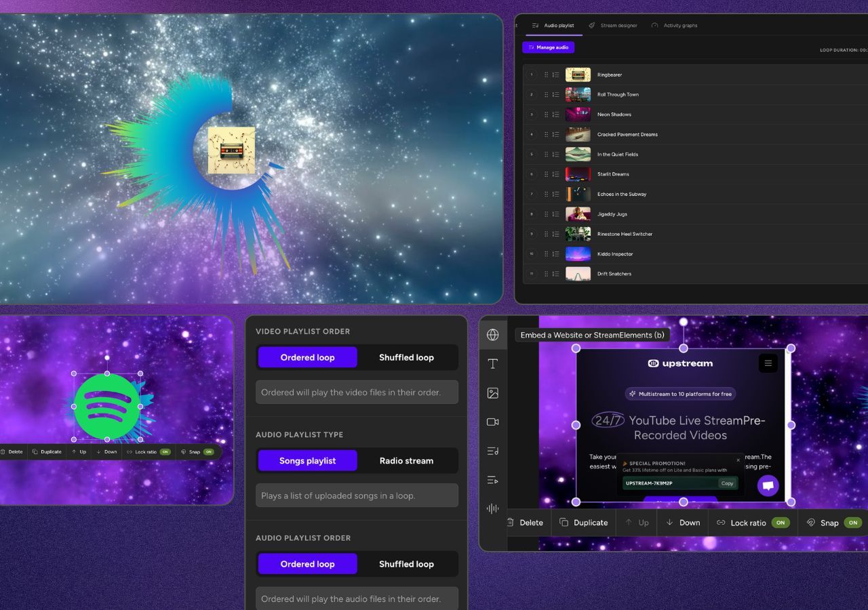868x610 pixels.
Task: Choose Radio stream as audio playlist type
Action: coord(406,460)
